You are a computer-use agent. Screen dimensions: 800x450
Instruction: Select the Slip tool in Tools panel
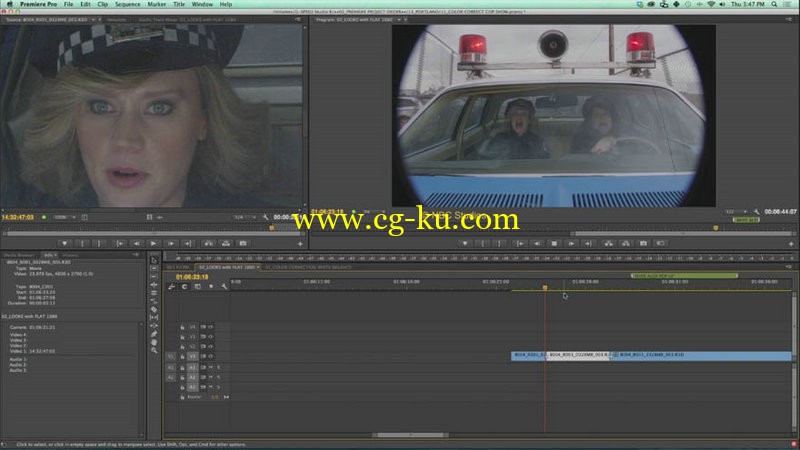coord(154,317)
